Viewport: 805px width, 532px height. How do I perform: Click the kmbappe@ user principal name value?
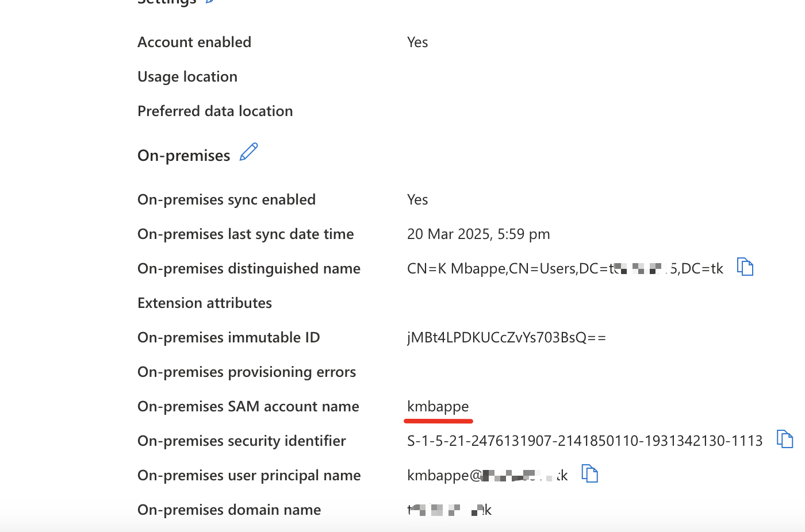488,475
